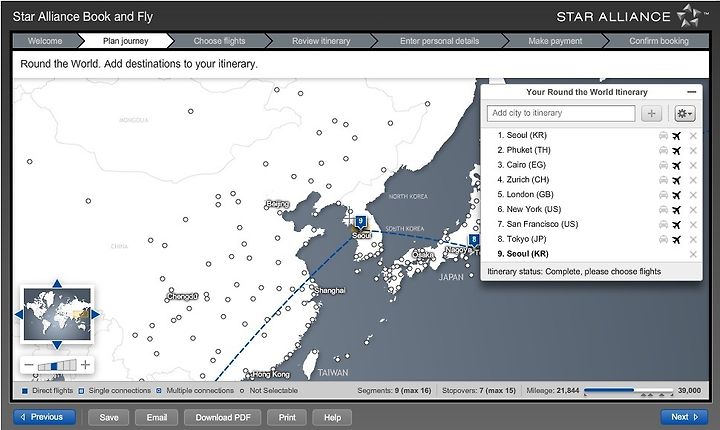Open Enter personal details step

click(439, 41)
